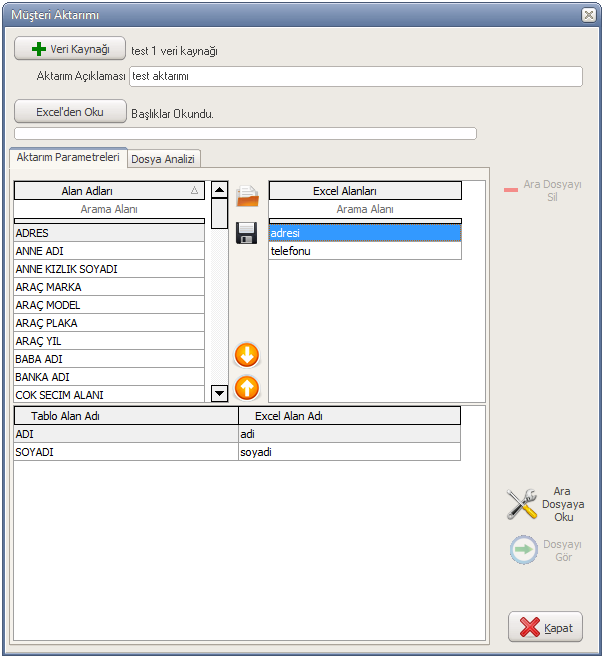Select the COK SECIM ALANI row
The height and width of the screenshot is (660, 606).
click(109, 395)
